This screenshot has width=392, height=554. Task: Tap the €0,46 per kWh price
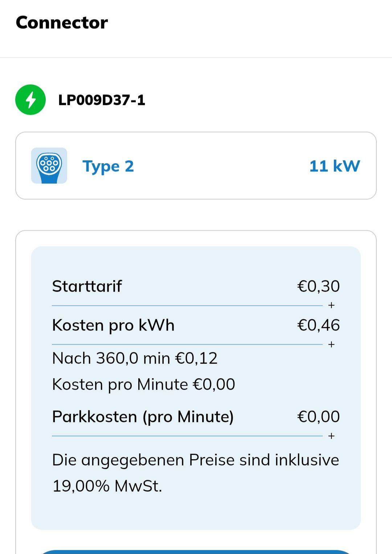[x=318, y=325]
